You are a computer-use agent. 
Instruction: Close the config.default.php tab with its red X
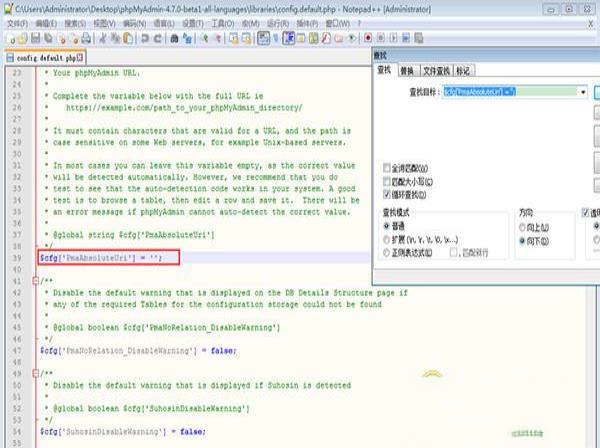pos(82,59)
